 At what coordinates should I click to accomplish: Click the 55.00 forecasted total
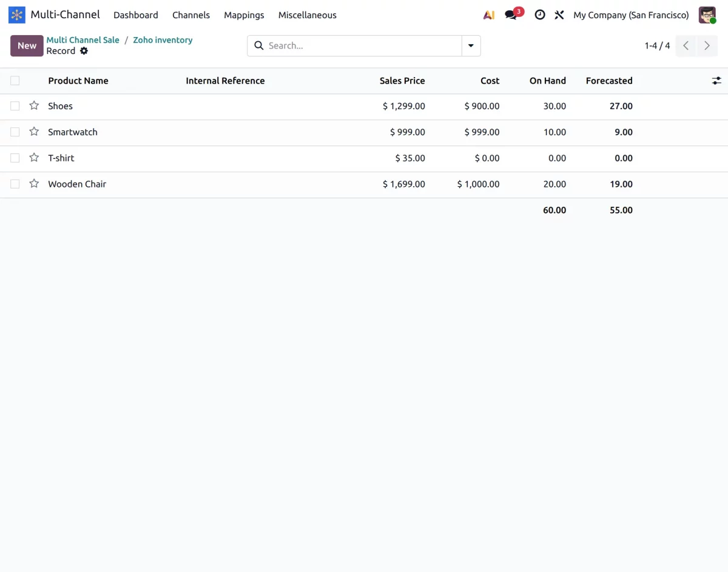click(x=621, y=210)
